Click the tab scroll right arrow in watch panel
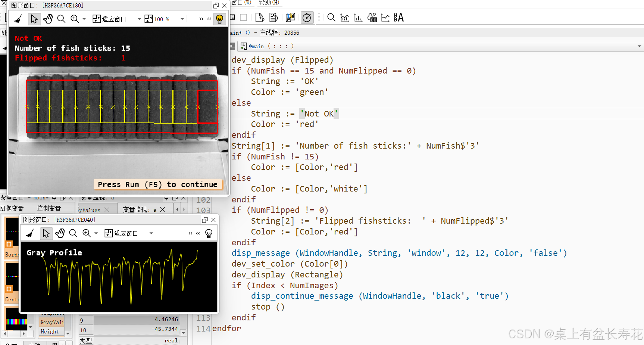 click(x=184, y=209)
